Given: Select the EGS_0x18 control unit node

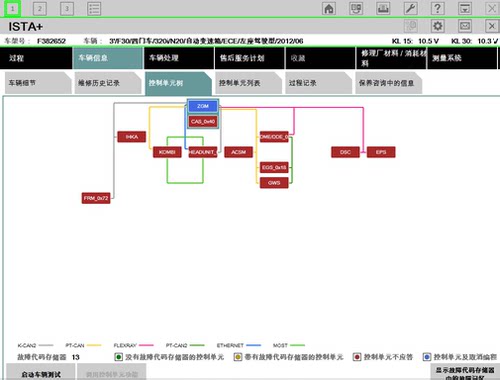Looking at the screenshot, I should (274, 167).
